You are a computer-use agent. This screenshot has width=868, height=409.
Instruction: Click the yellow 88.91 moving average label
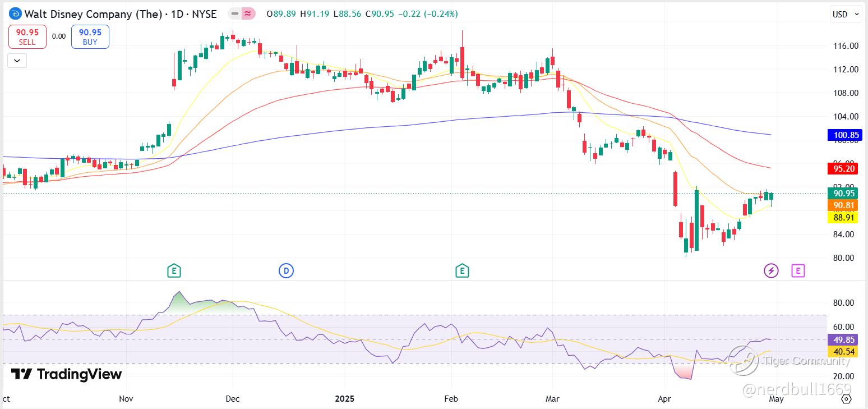point(842,217)
